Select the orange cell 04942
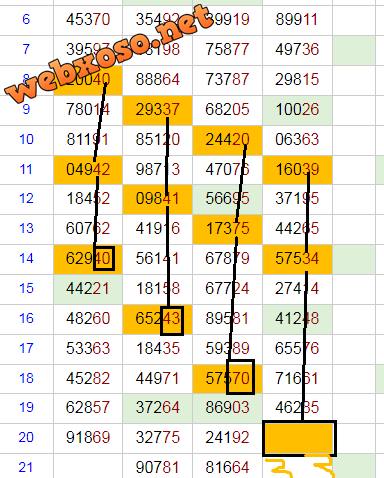The image size is (384, 478). tap(88, 169)
